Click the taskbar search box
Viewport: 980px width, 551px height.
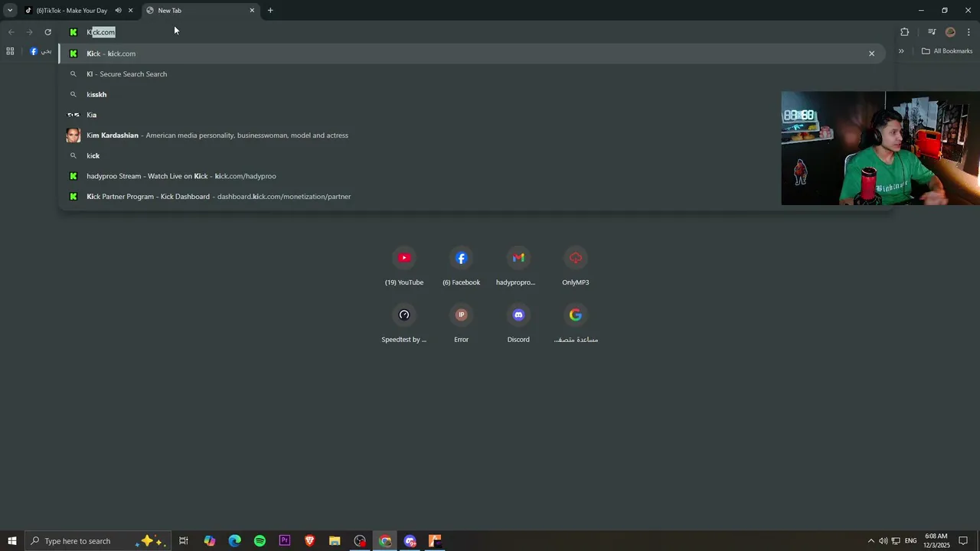click(96, 541)
